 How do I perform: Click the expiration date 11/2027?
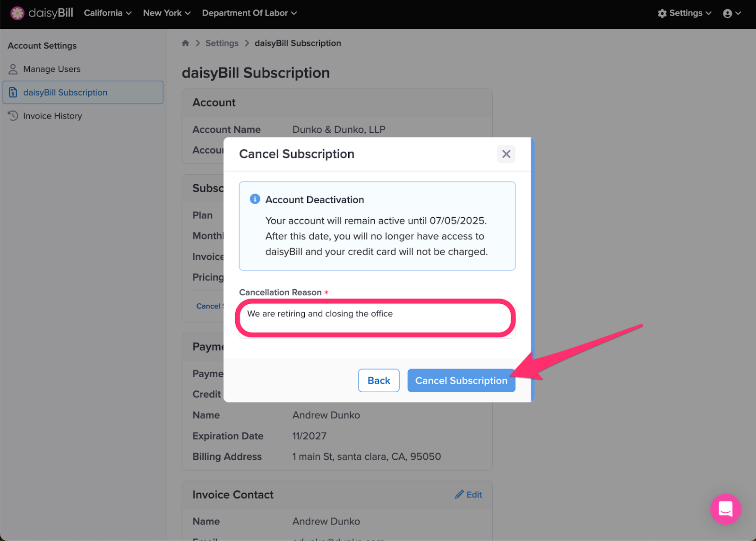tap(309, 436)
